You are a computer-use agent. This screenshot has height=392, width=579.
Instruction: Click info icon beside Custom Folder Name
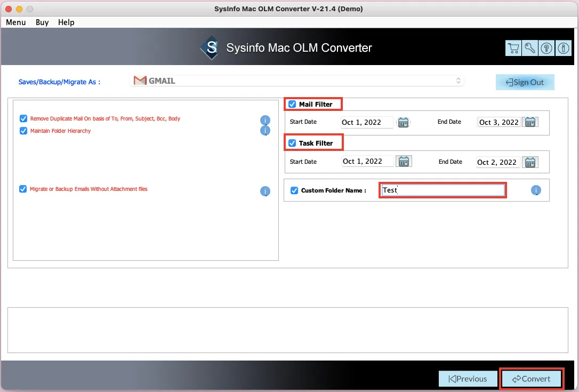536,190
